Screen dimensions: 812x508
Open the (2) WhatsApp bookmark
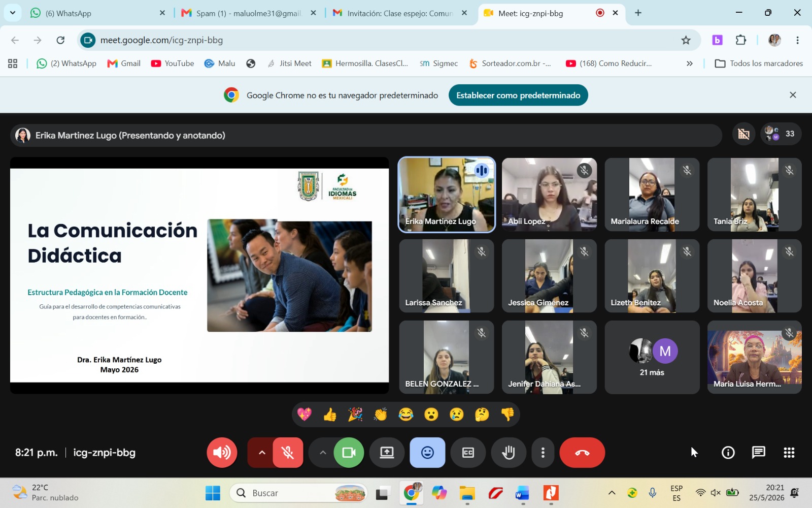pos(66,63)
